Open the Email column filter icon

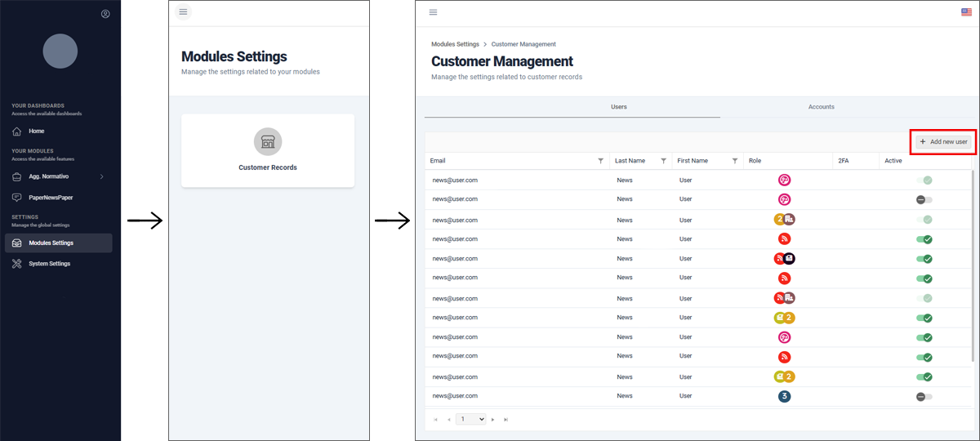(601, 161)
